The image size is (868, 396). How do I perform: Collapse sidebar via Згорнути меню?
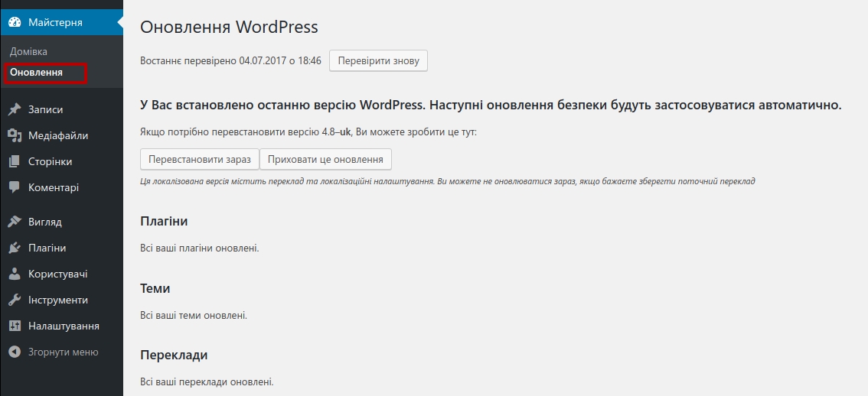pos(61,352)
